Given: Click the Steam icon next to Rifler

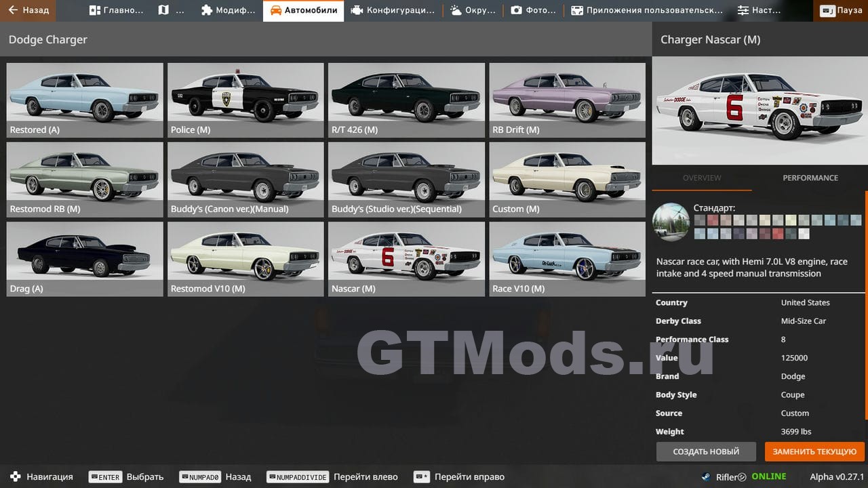Looking at the screenshot, I should tap(706, 476).
